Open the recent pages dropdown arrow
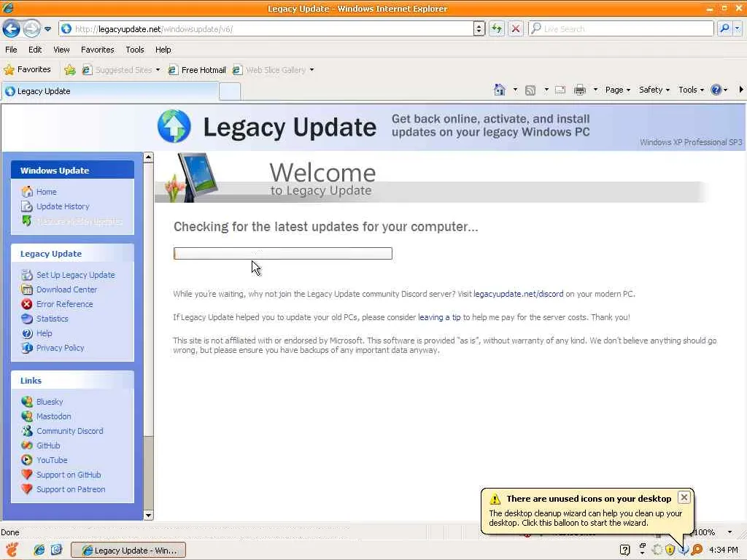This screenshot has width=747, height=560. pyautogui.click(x=47, y=29)
